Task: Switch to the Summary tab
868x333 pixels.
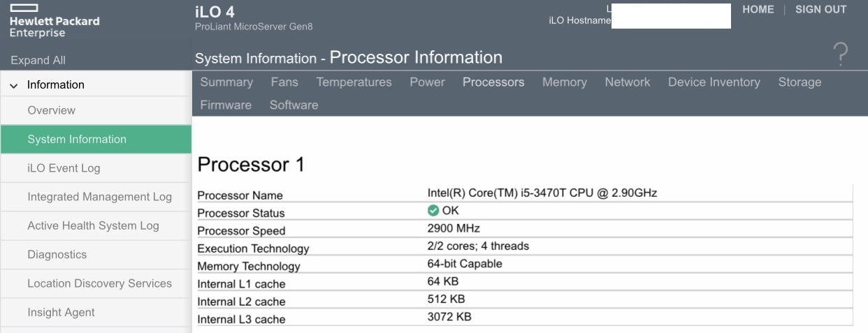Action: click(226, 82)
